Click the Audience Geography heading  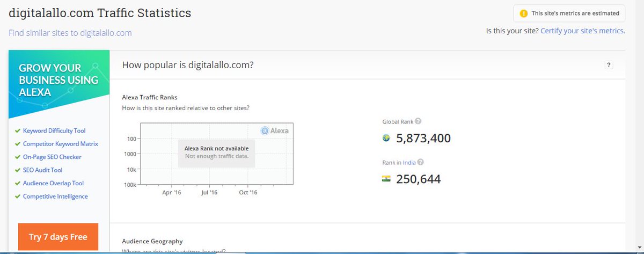tap(152, 241)
